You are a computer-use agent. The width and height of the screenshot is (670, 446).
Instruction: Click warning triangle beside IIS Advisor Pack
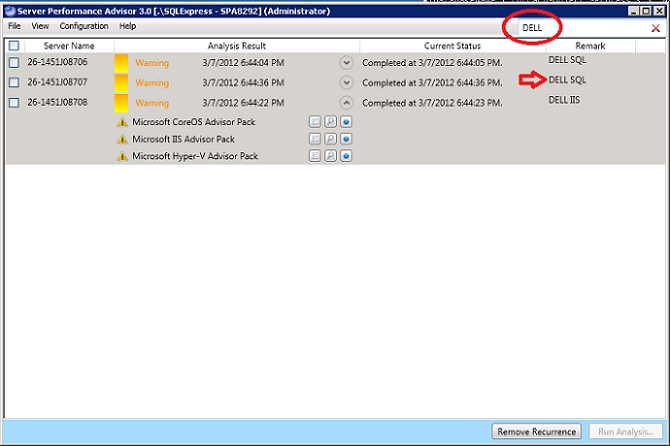pyautogui.click(x=122, y=139)
